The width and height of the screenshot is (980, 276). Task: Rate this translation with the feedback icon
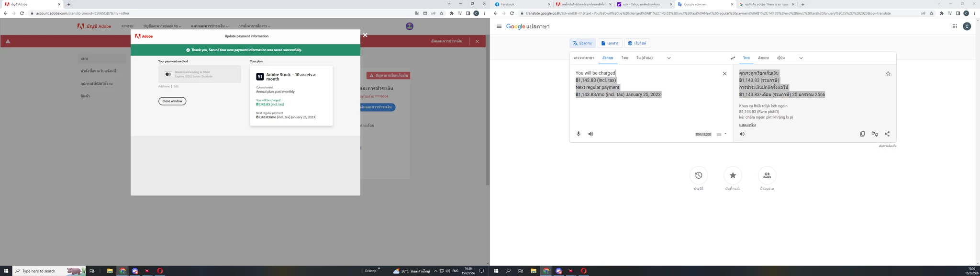(x=875, y=134)
